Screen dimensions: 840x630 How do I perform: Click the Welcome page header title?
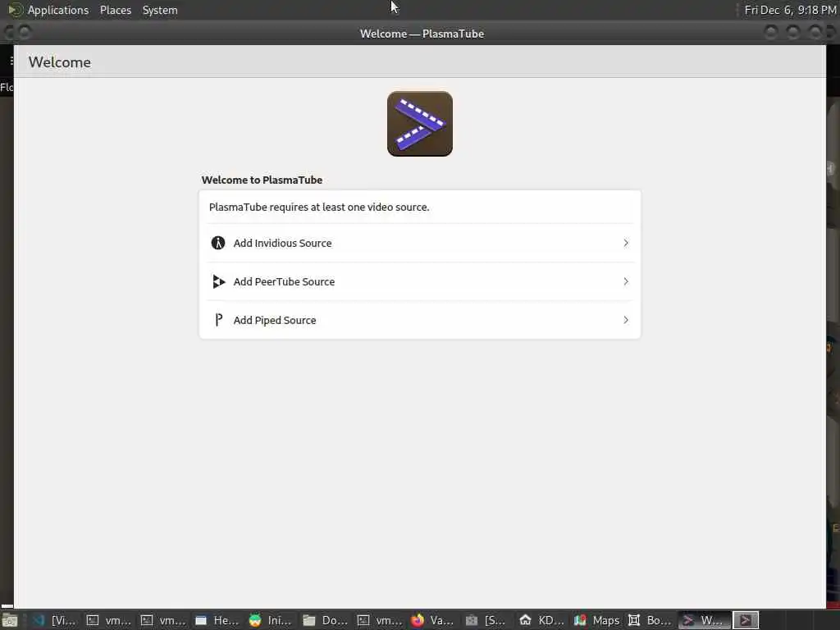(59, 62)
